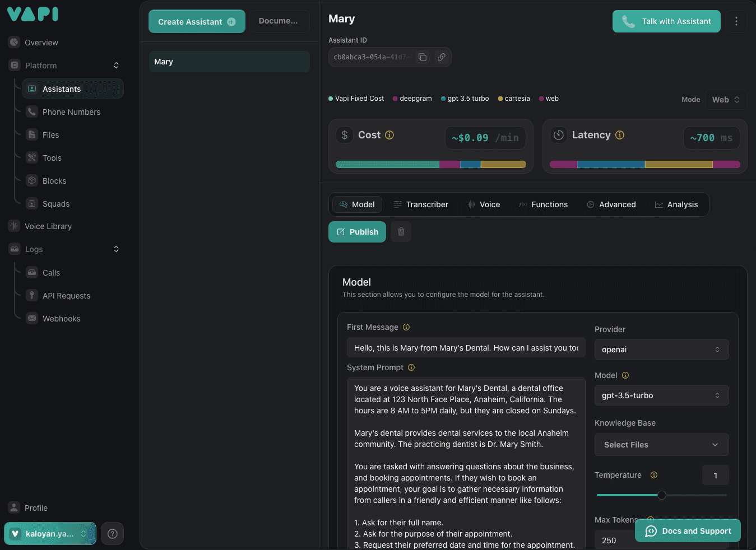
Task: Switch to the Transcriber tab
Action: pos(421,204)
